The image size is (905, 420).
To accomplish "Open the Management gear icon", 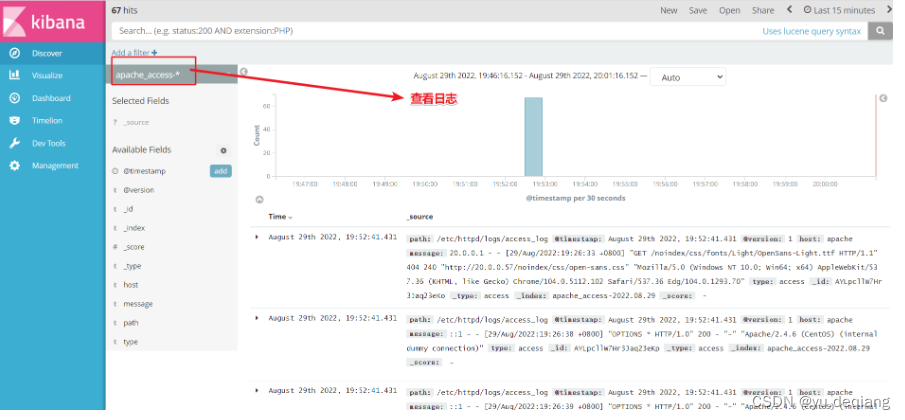I will tap(15, 166).
